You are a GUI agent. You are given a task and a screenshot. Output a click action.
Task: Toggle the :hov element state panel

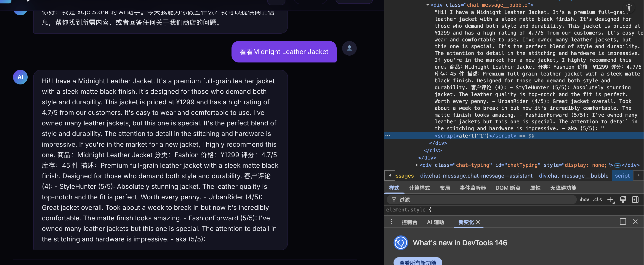[x=584, y=200]
